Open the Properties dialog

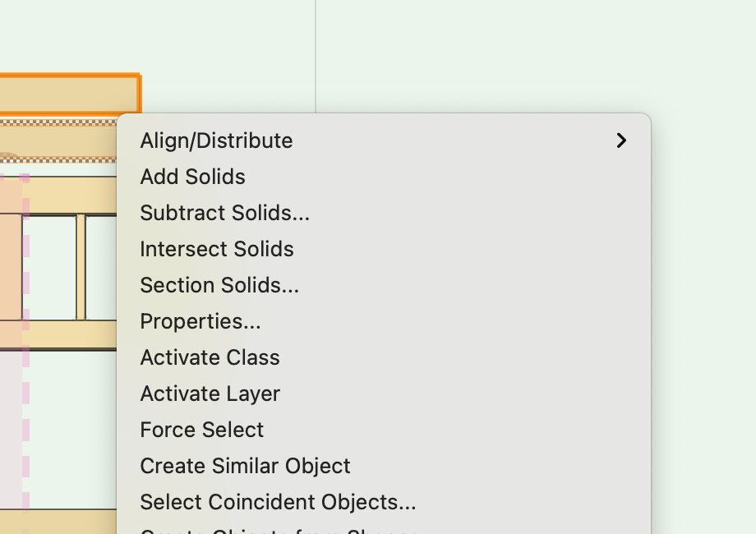(200, 321)
